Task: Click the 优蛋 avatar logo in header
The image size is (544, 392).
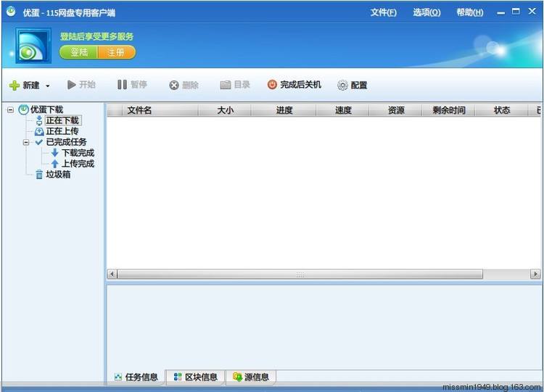Action: pyautogui.click(x=33, y=46)
